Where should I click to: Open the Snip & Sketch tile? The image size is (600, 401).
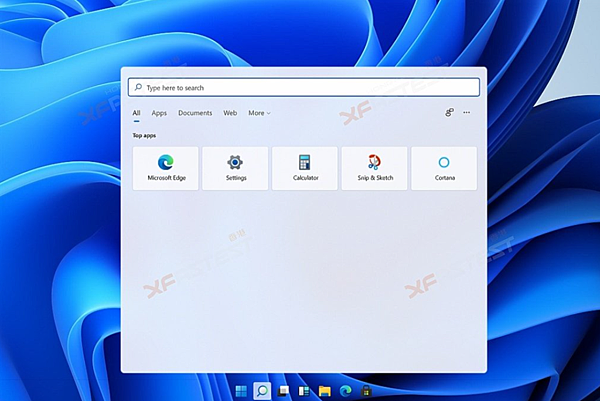[x=374, y=168]
